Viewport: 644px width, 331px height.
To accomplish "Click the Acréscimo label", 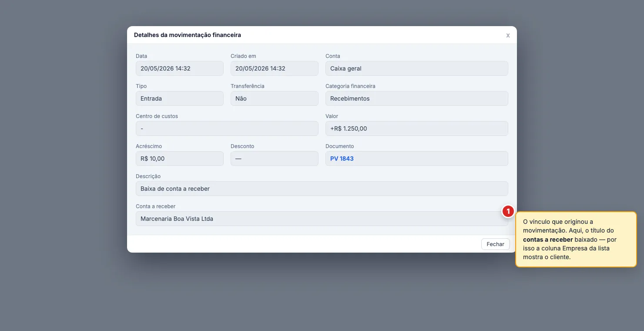I will pyautogui.click(x=149, y=146).
